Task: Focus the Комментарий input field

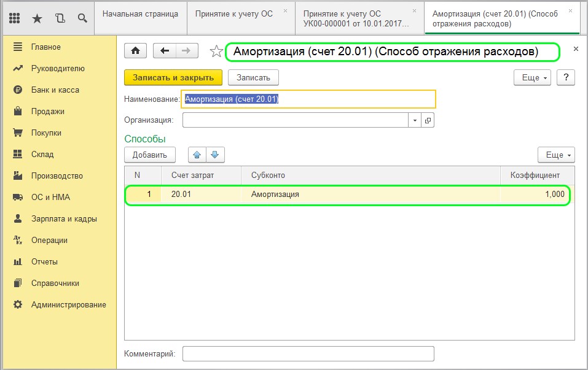Action: pos(308,353)
